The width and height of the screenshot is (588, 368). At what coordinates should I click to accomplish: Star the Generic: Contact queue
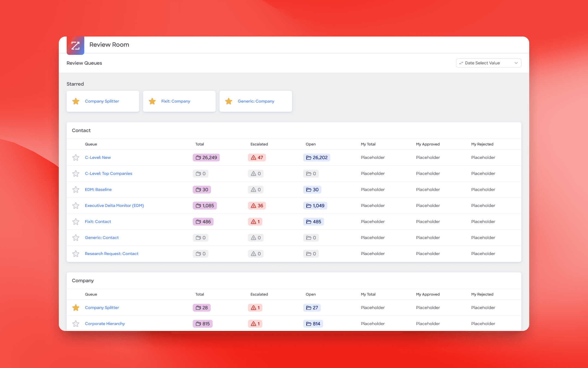click(76, 238)
